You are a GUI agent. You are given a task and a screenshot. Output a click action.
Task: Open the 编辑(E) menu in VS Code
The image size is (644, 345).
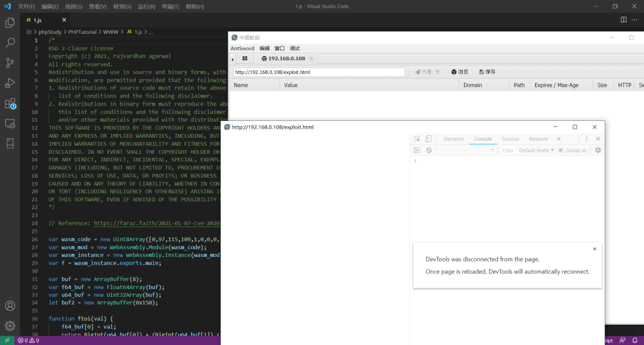pyautogui.click(x=49, y=7)
